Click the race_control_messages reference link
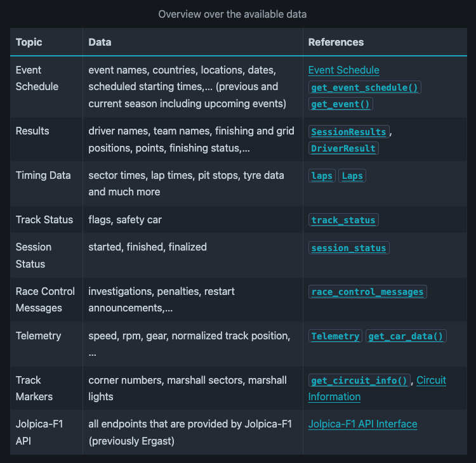476x463 pixels. [x=367, y=292]
